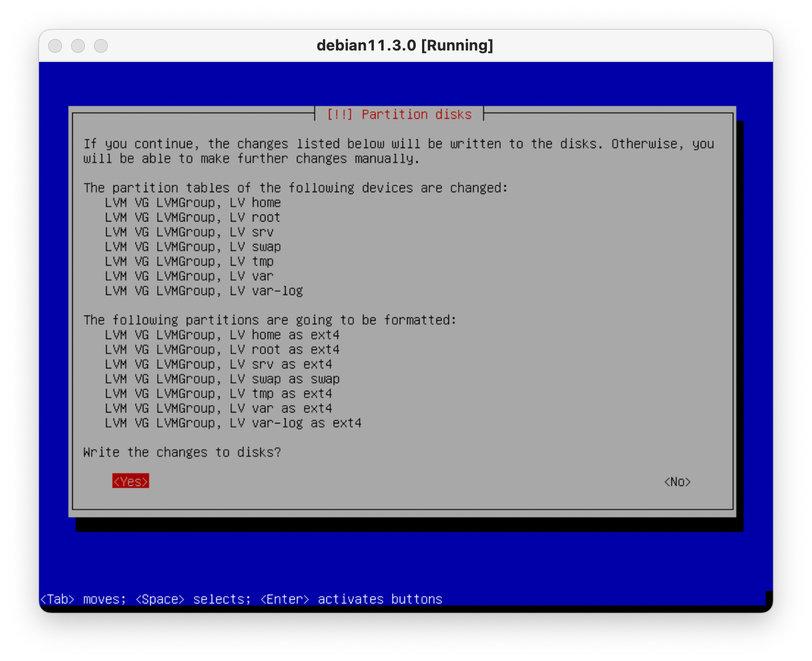Click the 'LV tmp as ext4' line
Screen dimensions: 812x661
pos(218,394)
